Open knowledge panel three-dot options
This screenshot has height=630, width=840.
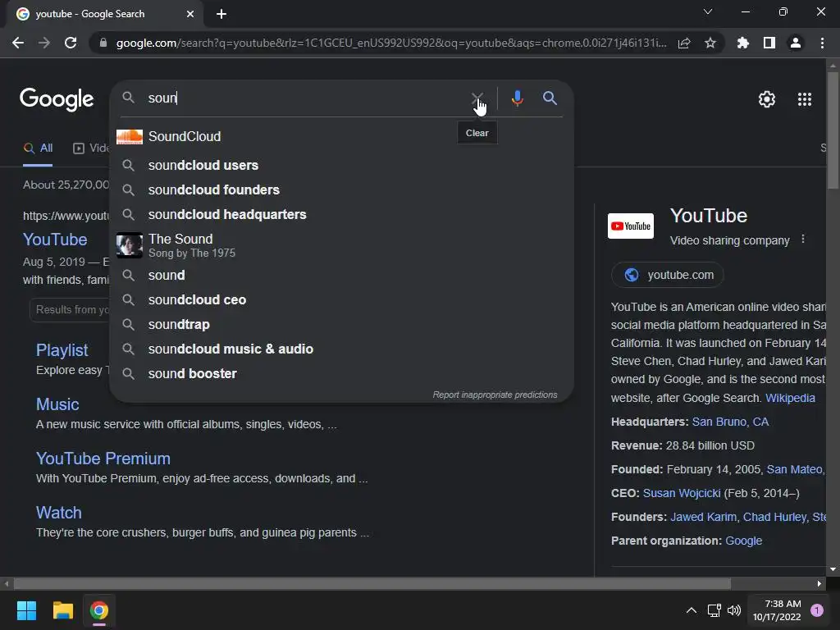click(x=802, y=240)
